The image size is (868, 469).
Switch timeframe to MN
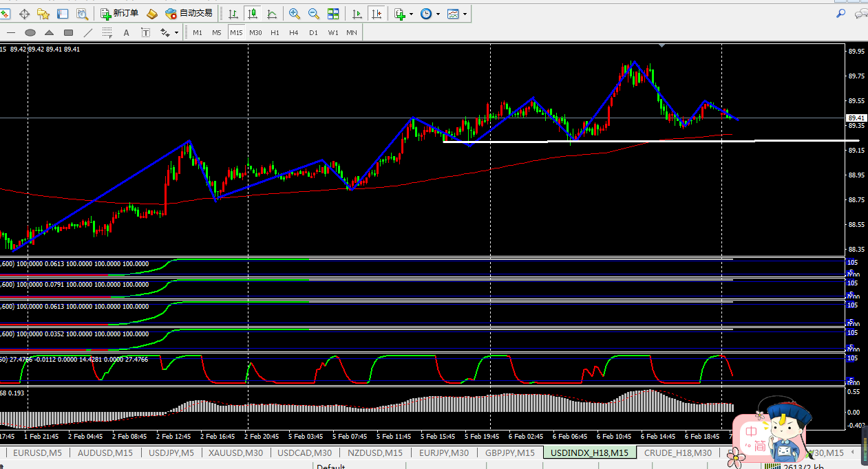coord(352,32)
